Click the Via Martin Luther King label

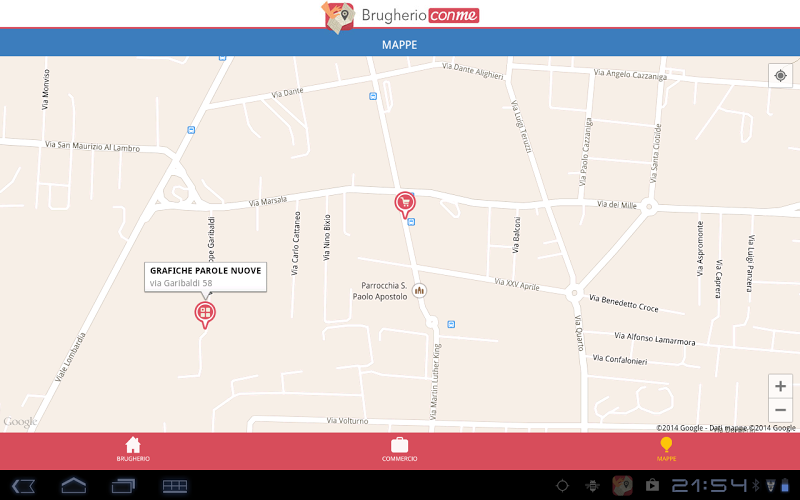[x=435, y=382]
